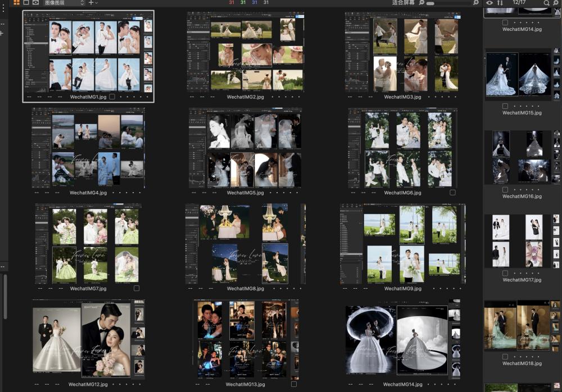Click the plus icon to add layer
The height and width of the screenshot is (392, 562).
[90, 3]
